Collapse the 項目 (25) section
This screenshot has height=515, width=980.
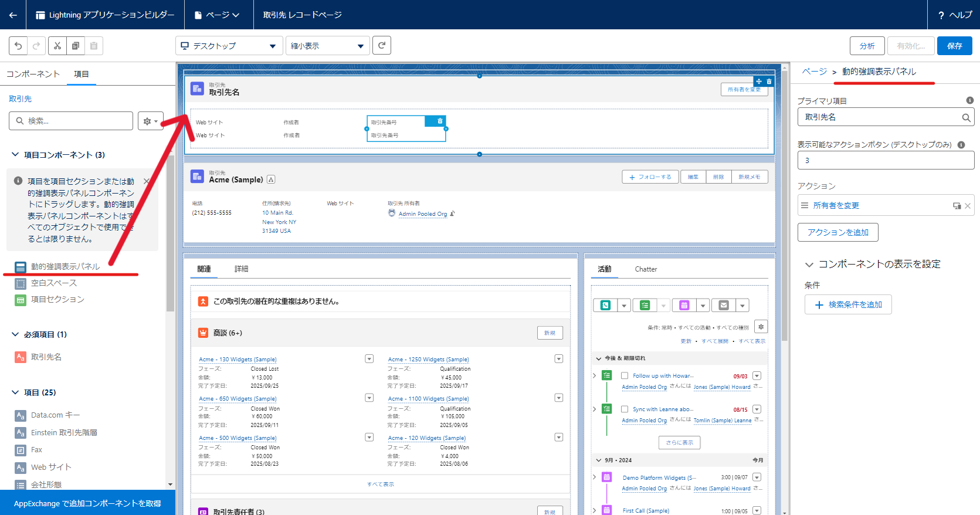(15, 392)
